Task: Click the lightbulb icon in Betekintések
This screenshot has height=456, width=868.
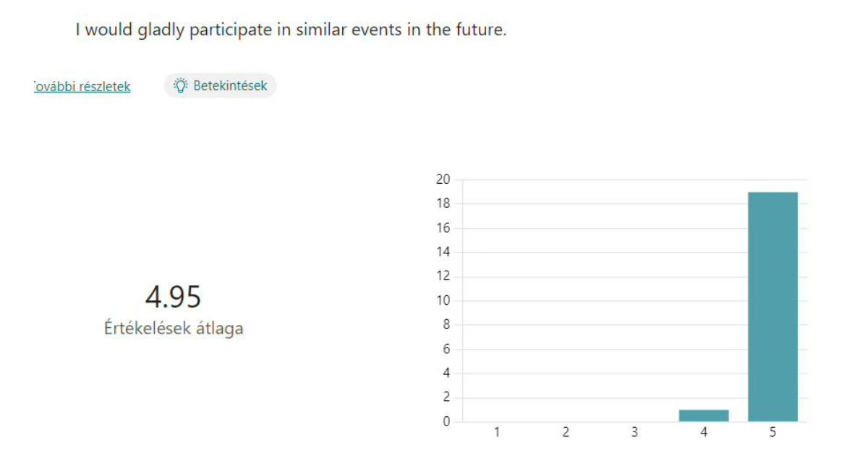Action: tap(180, 85)
